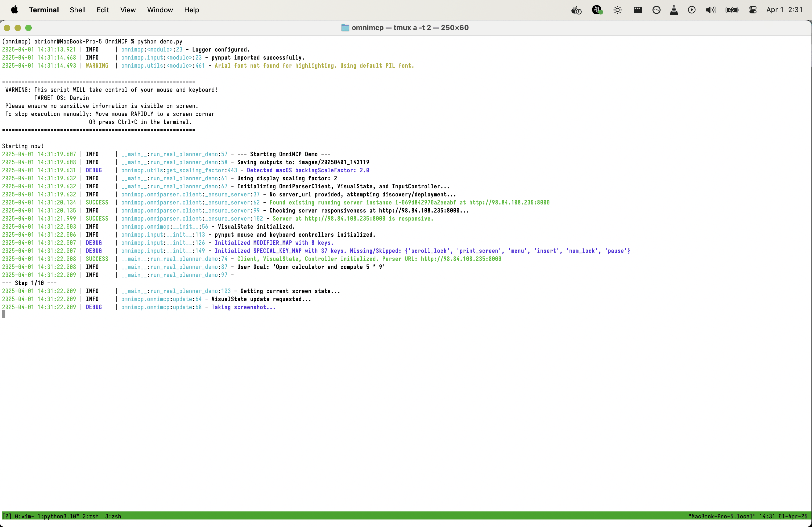Open the Shell menu

coord(77,10)
